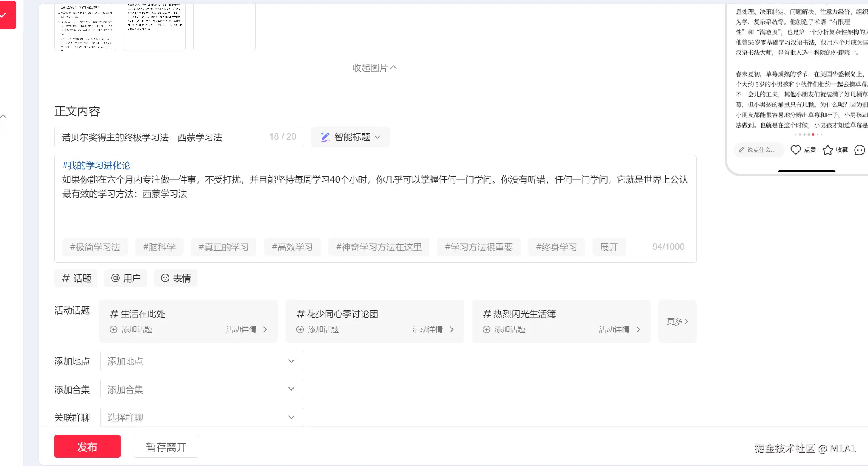Image resolution: width=868 pixels, height=466 pixels.
Task: Add topic under 生活在此处 activity
Action: [131, 330]
